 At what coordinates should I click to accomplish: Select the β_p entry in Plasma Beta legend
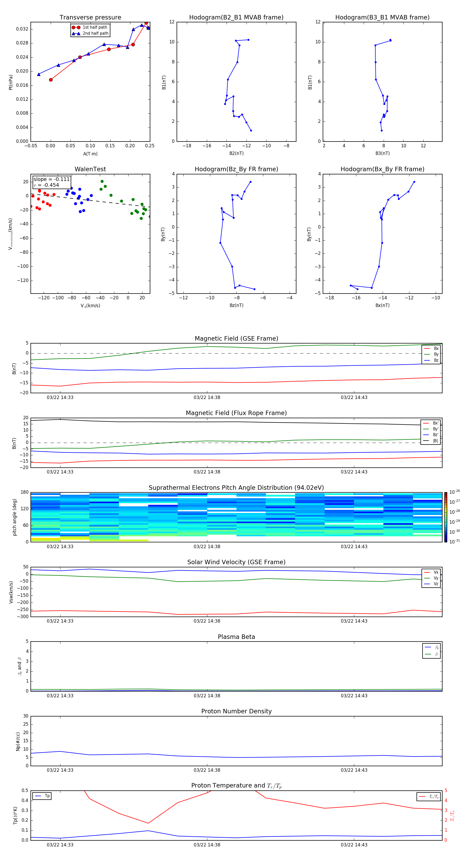[x=431, y=647]
